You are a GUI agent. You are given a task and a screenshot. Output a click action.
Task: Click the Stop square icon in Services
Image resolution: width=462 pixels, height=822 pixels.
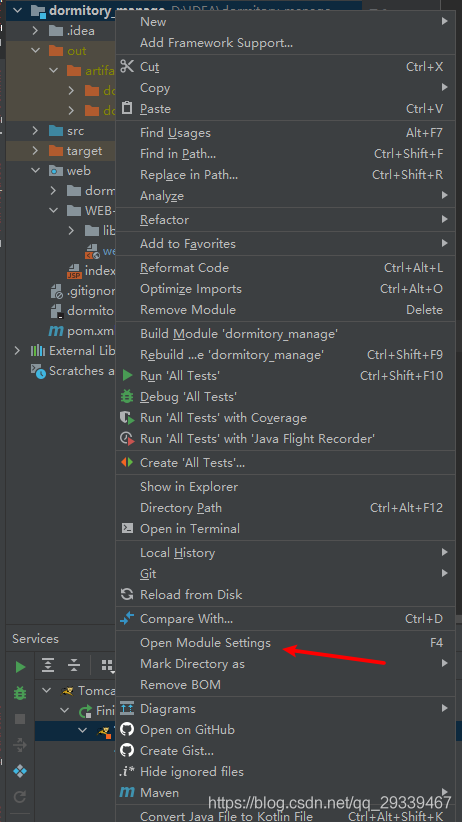(x=20, y=719)
